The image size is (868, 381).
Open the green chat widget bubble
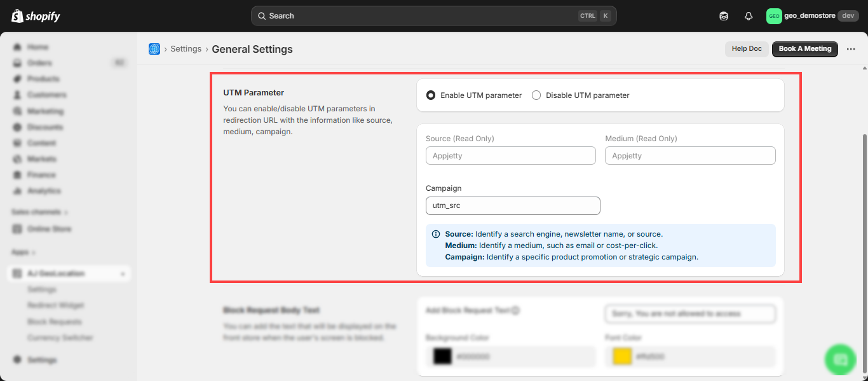coord(840,359)
